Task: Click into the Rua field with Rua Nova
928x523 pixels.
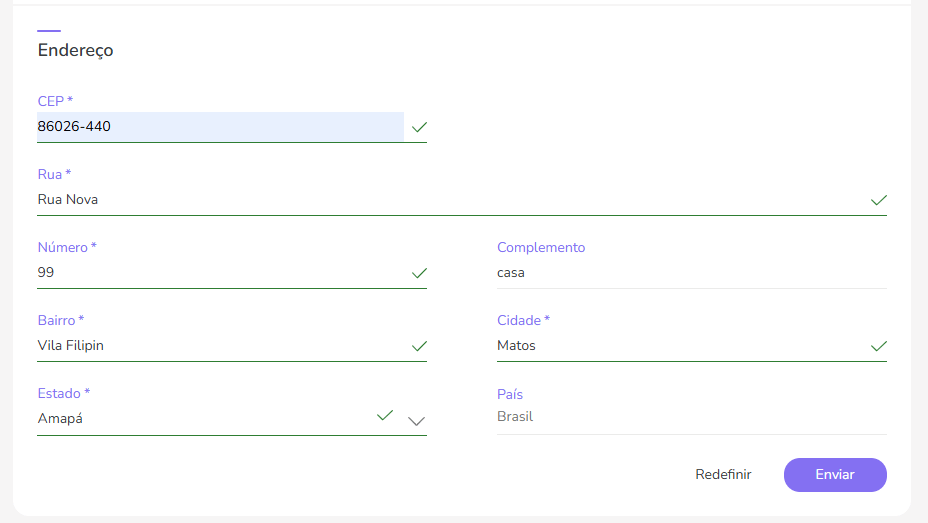Action: click(x=450, y=200)
